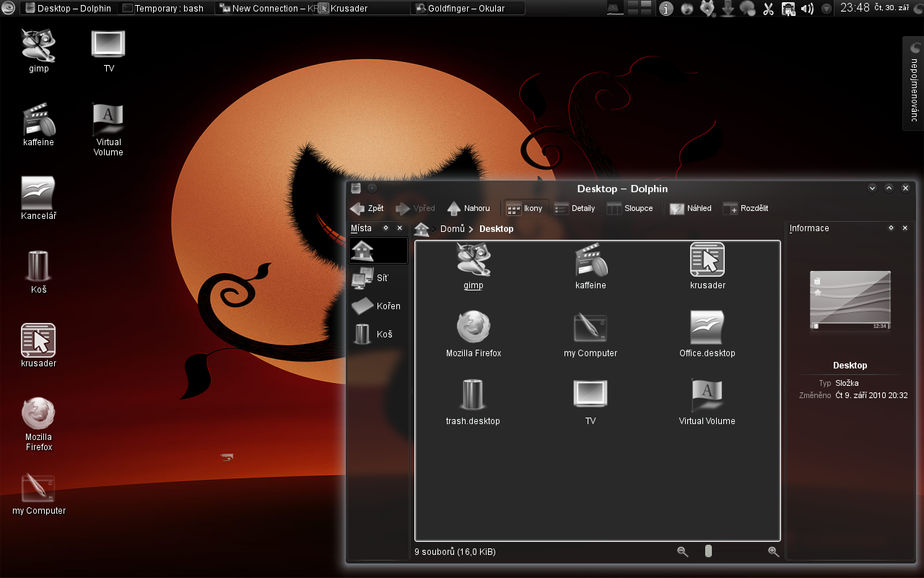Select home entry in Místa panel

coord(378,251)
